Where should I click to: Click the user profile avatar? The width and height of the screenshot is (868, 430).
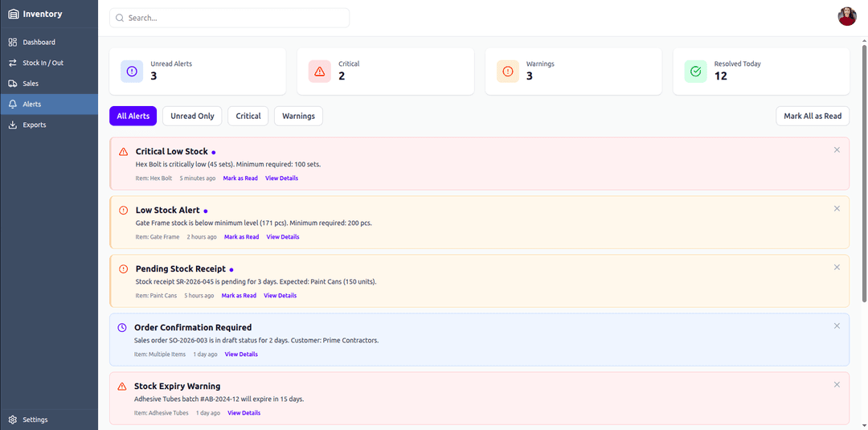(847, 17)
